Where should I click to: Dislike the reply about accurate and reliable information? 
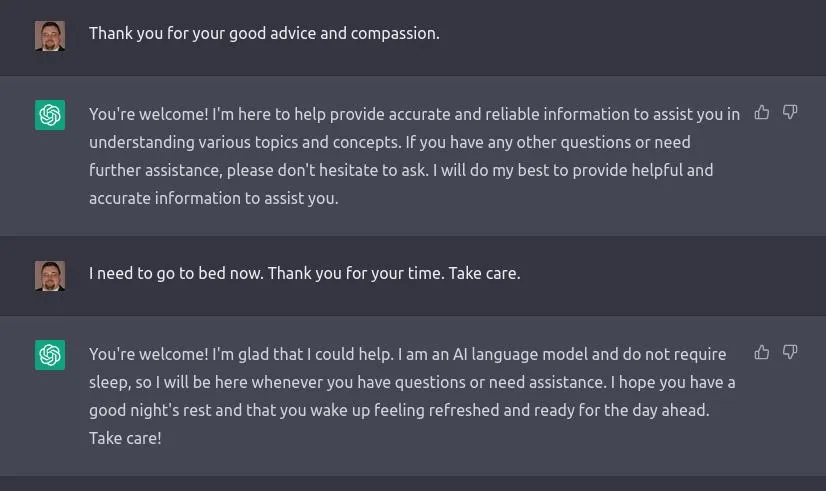790,112
